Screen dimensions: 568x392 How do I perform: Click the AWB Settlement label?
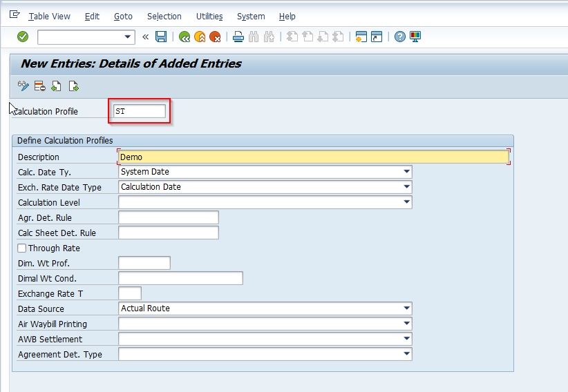50,339
